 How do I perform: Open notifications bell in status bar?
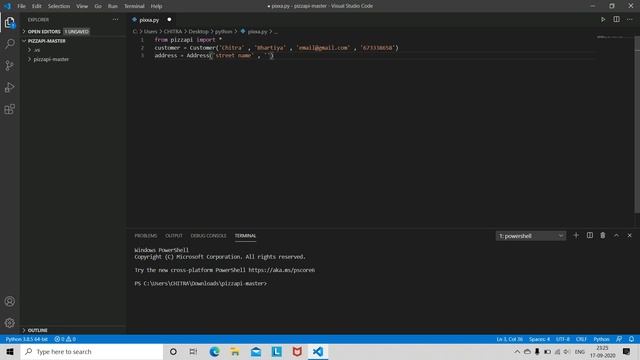coord(631,339)
